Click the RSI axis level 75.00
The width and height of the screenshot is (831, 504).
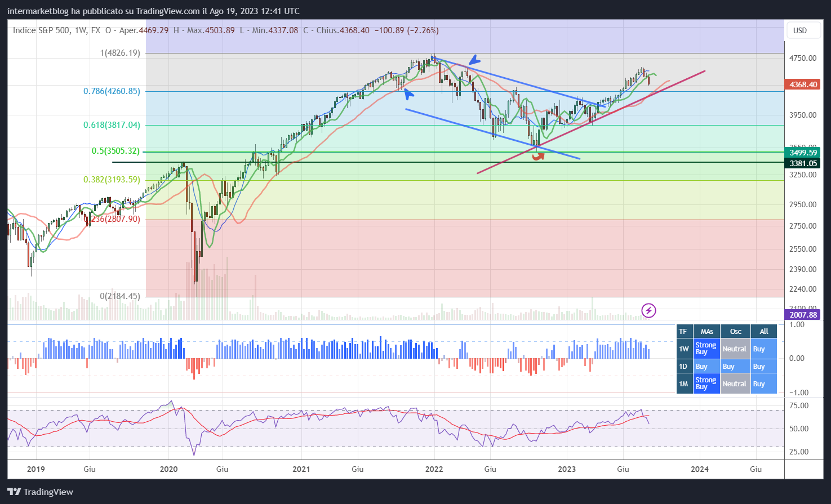click(x=799, y=405)
